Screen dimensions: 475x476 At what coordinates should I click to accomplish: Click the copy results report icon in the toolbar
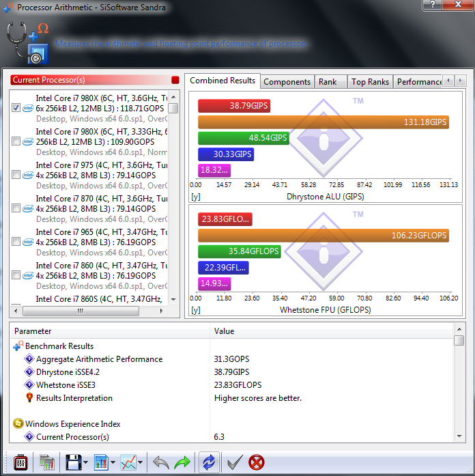point(46,462)
